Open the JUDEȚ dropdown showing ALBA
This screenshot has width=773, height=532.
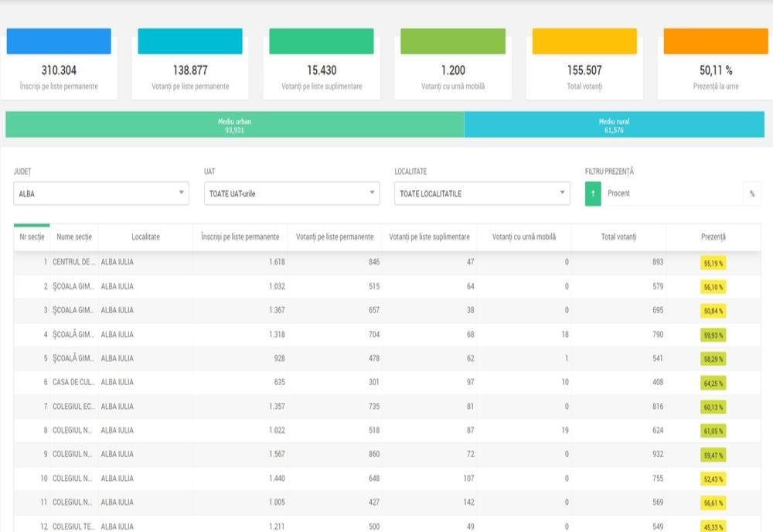click(x=101, y=193)
